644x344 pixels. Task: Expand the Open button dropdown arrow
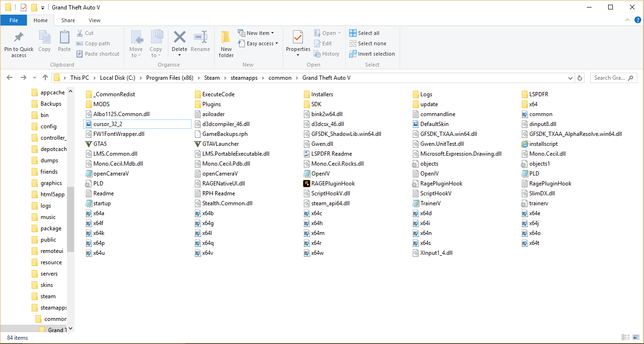[x=340, y=33]
